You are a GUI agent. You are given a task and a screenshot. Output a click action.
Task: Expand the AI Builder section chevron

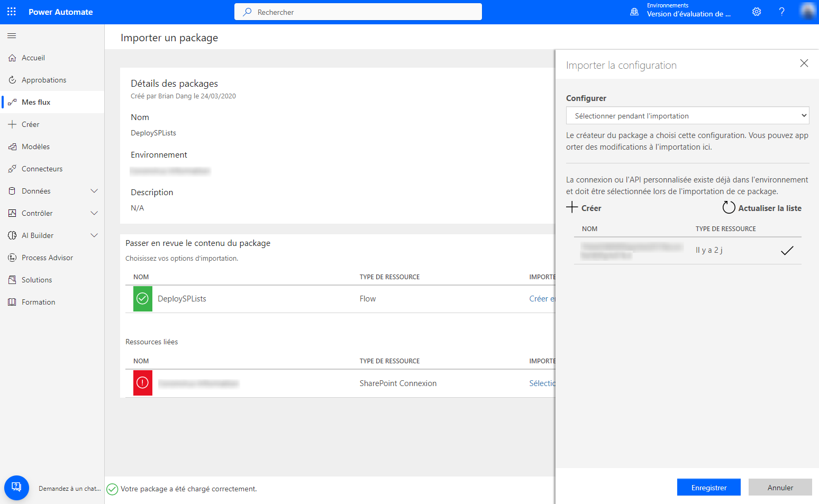pos(94,235)
